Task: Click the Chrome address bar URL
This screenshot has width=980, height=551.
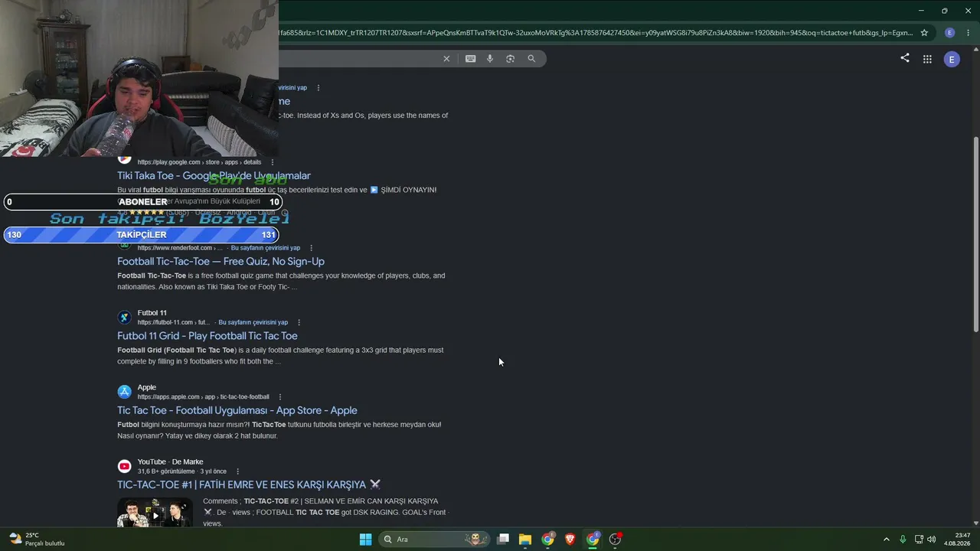Action: tap(596, 33)
